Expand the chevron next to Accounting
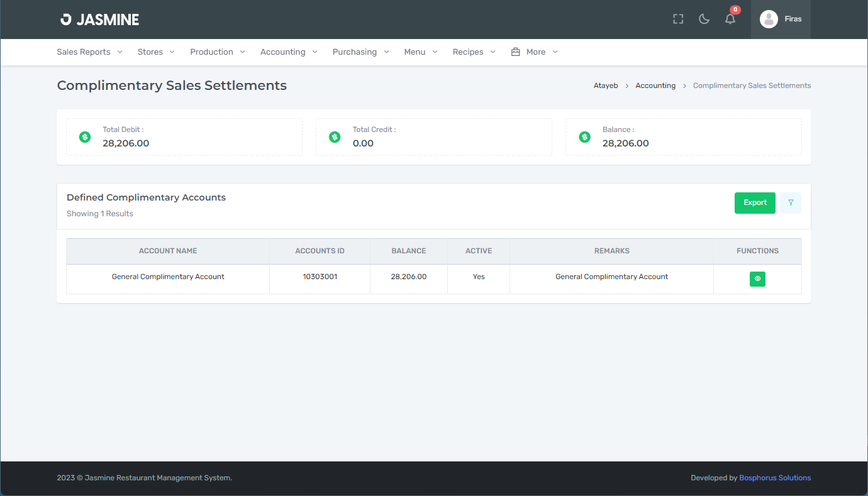The image size is (868, 496). point(314,52)
